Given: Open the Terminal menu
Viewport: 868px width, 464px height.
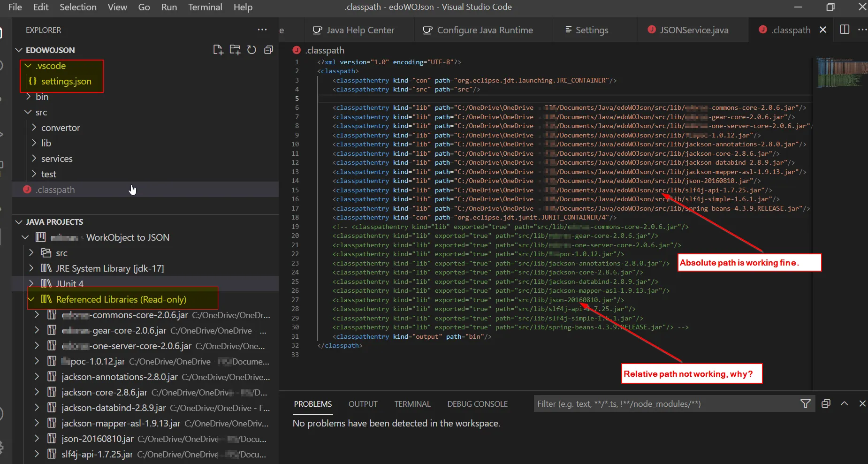Looking at the screenshot, I should [x=205, y=7].
